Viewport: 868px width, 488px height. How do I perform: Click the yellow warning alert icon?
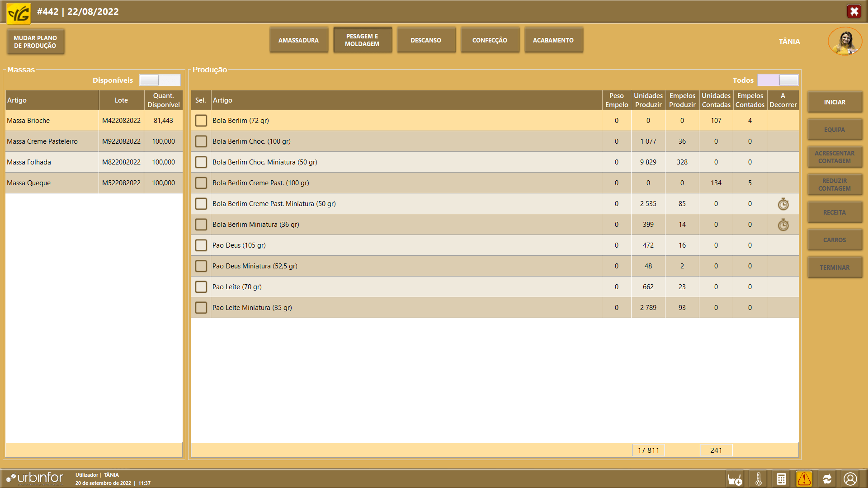pyautogui.click(x=804, y=479)
